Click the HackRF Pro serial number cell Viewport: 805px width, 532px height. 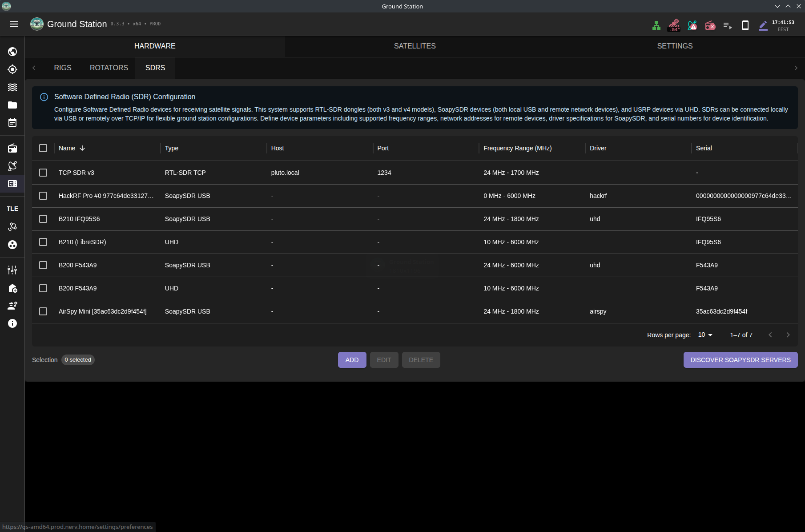[x=743, y=196]
